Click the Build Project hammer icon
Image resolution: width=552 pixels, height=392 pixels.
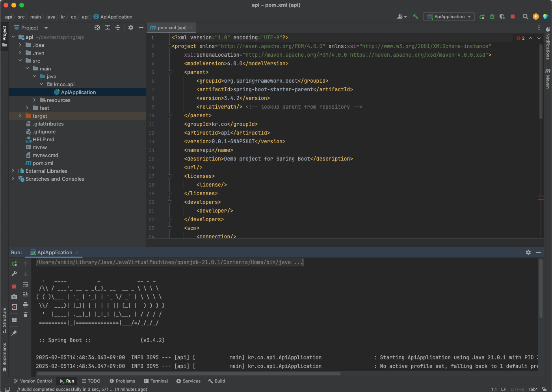tap(415, 17)
